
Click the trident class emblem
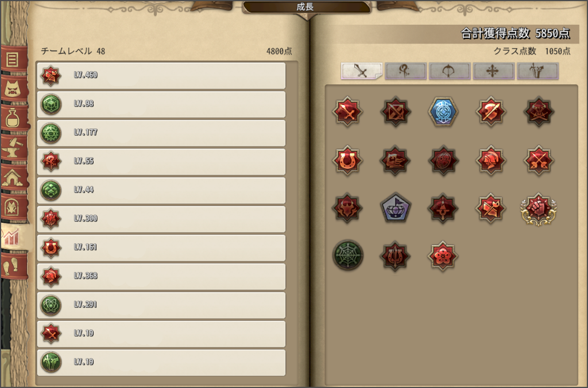(395, 255)
